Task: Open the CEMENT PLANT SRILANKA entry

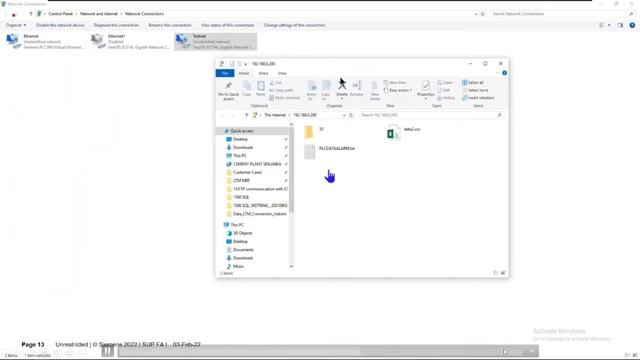Action: coord(257,164)
